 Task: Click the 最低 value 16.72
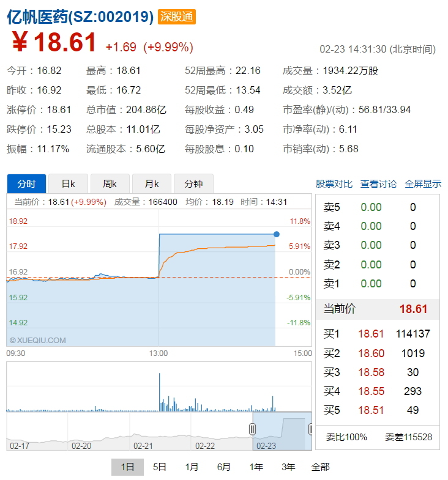tap(129, 90)
